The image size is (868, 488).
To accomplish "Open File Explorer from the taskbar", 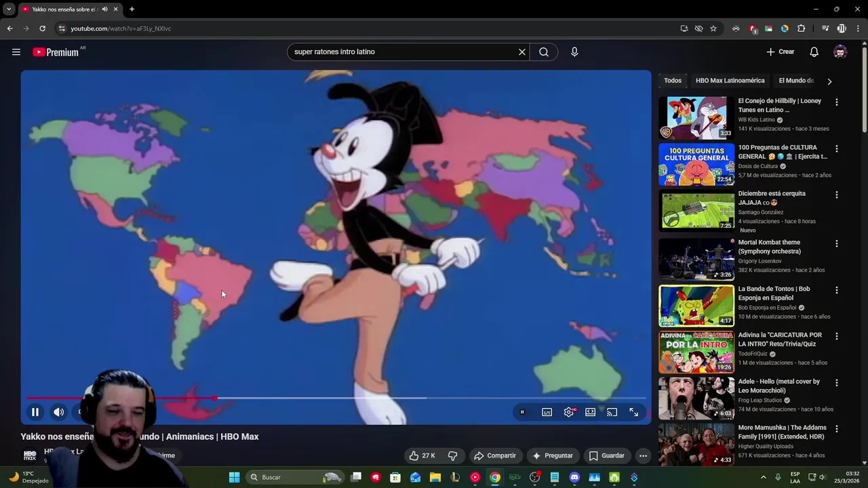I will coord(435,477).
